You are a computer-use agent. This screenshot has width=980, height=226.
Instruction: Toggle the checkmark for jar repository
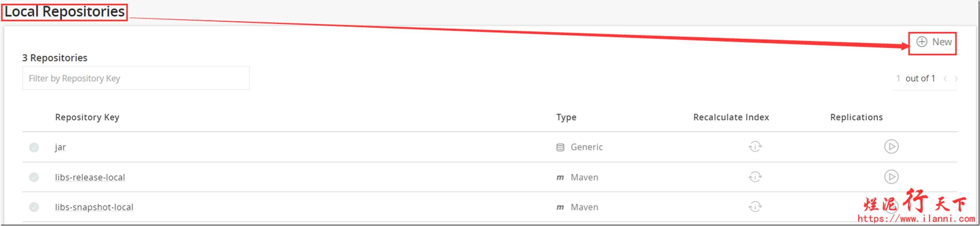click(34, 147)
